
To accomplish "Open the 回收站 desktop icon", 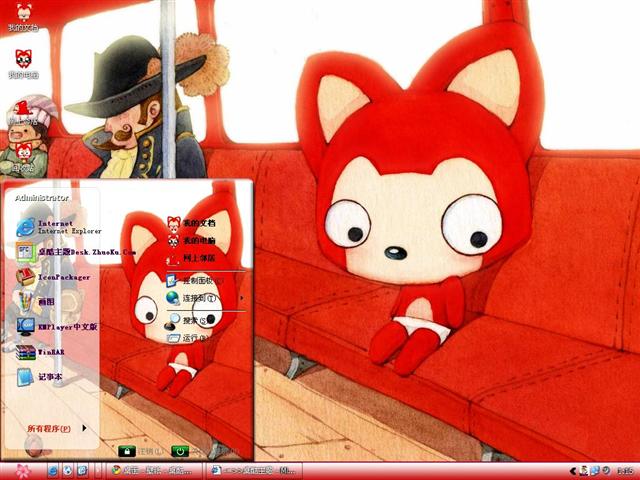I will [23, 157].
